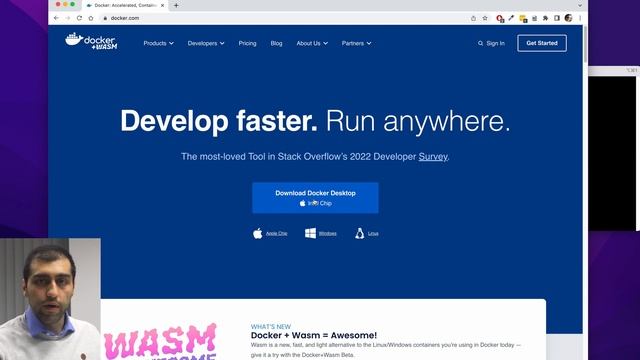
Task: Share this page using the share icon
Action: point(473,18)
